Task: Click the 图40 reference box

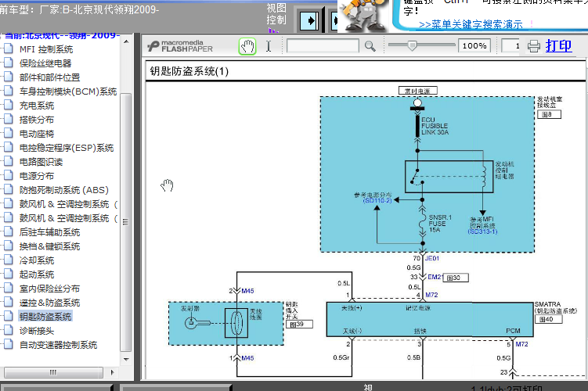Action: tap(549, 319)
